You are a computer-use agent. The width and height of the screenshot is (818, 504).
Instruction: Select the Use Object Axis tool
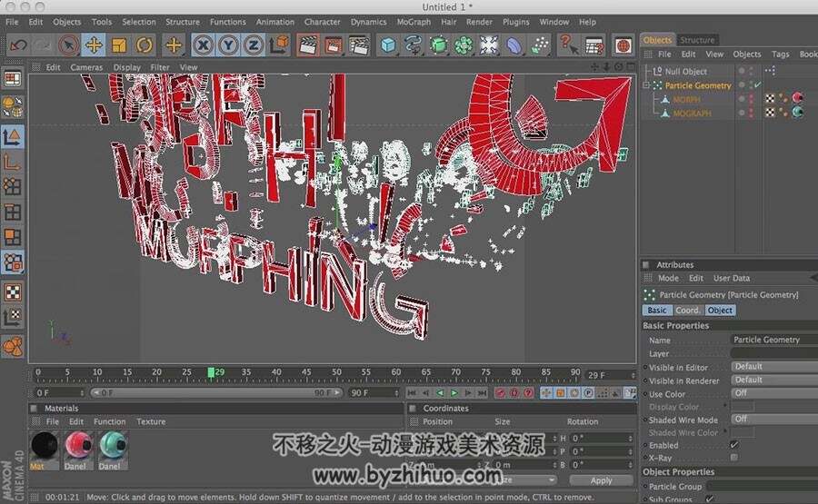[x=13, y=163]
